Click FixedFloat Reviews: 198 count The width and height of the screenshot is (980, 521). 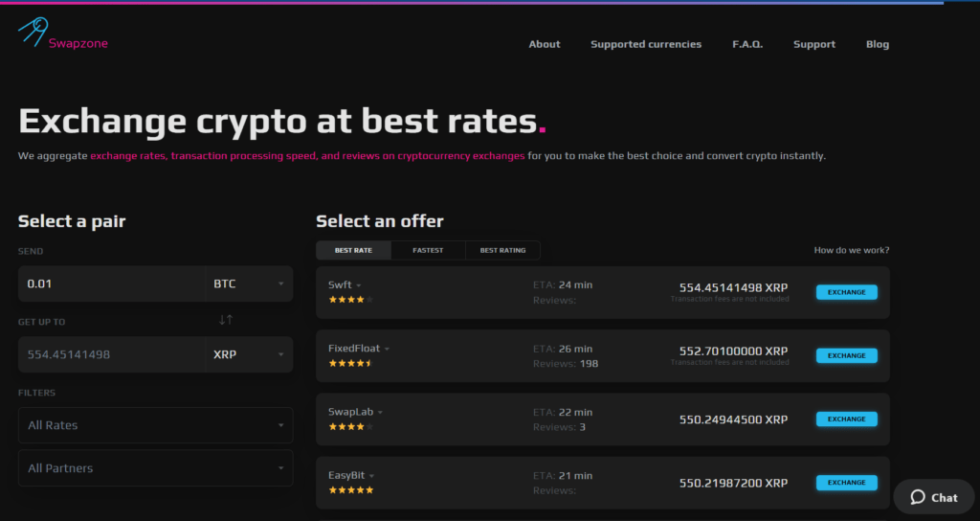(x=566, y=363)
